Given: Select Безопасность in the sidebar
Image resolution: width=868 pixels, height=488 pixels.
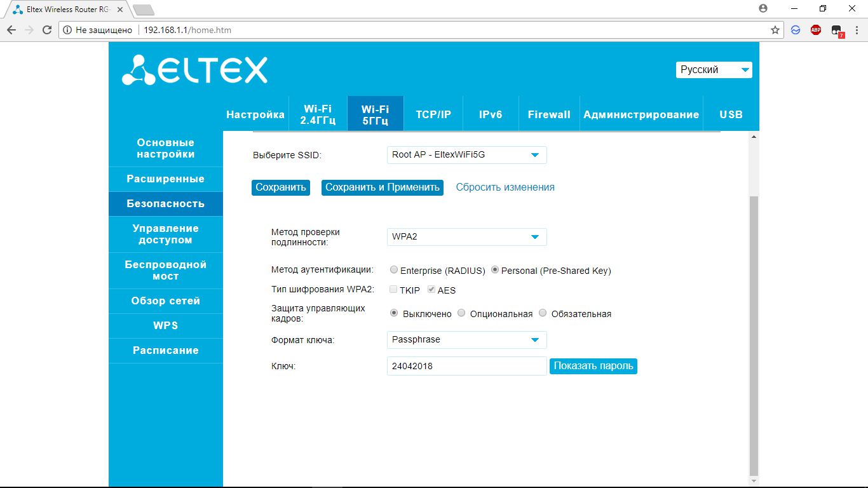Looking at the screenshot, I should point(166,204).
